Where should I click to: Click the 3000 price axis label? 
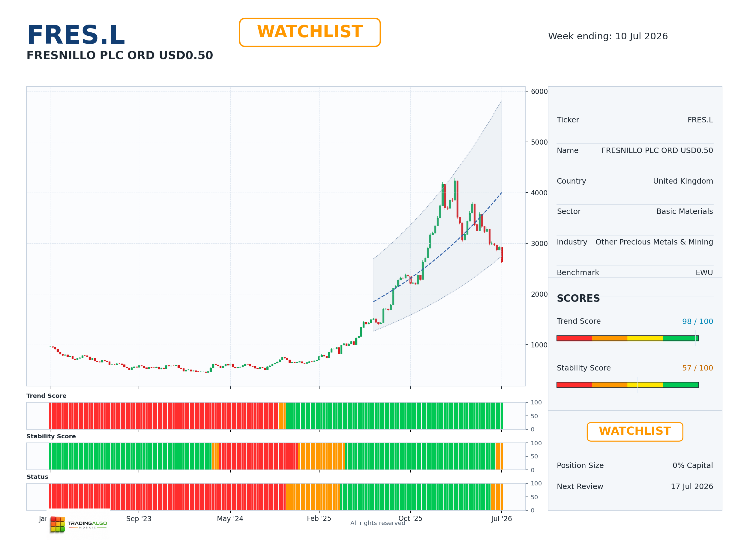(539, 244)
